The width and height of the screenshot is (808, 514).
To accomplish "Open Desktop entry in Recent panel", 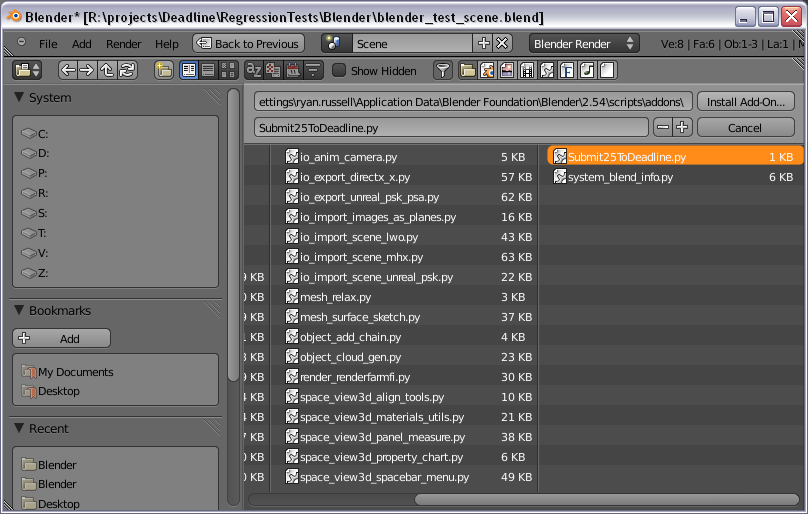I will (115, 504).
